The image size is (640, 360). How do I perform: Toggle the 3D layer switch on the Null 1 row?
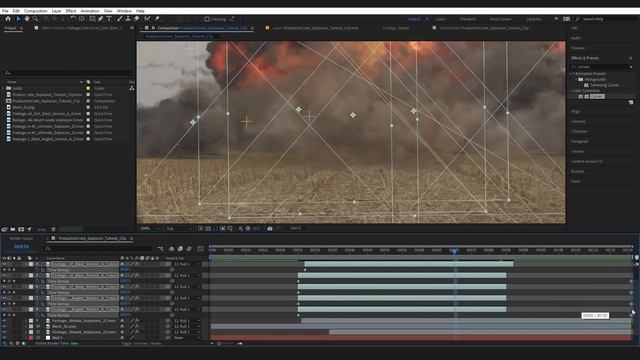pyautogui.click(x=158, y=338)
